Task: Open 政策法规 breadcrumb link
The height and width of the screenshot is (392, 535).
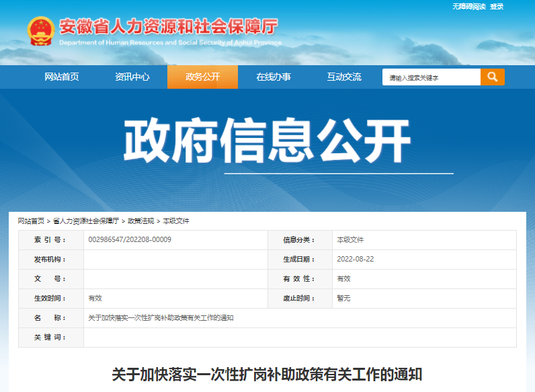Action: pos(141,221)
